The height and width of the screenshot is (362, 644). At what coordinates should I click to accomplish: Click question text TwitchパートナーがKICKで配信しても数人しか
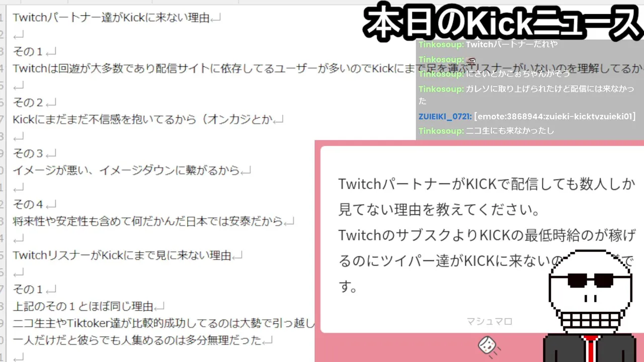point(487,184)
